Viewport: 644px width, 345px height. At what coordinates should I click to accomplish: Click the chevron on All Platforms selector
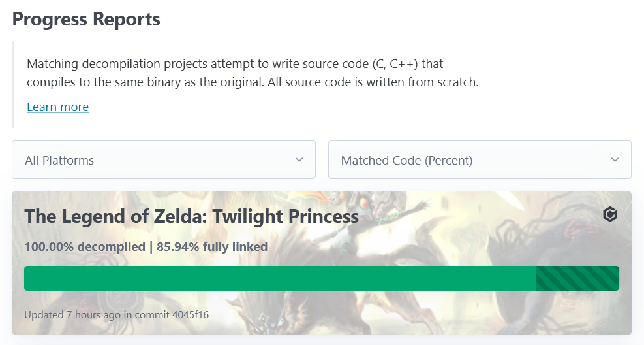tap(299, 160)
